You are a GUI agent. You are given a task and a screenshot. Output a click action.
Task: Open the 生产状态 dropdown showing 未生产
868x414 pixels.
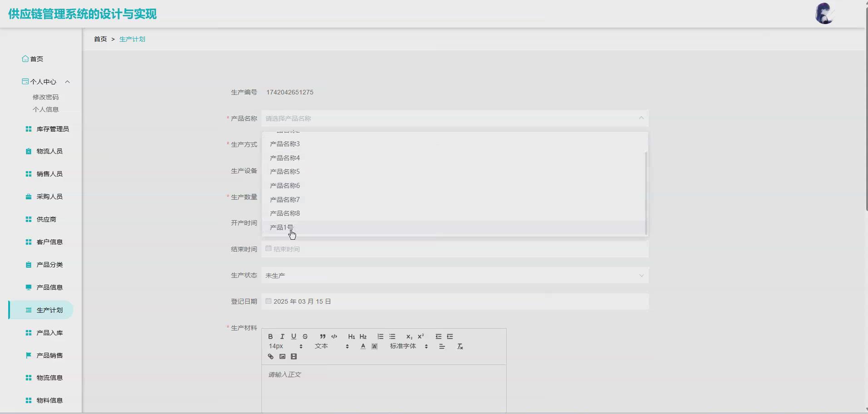click(x=455, y=276)
